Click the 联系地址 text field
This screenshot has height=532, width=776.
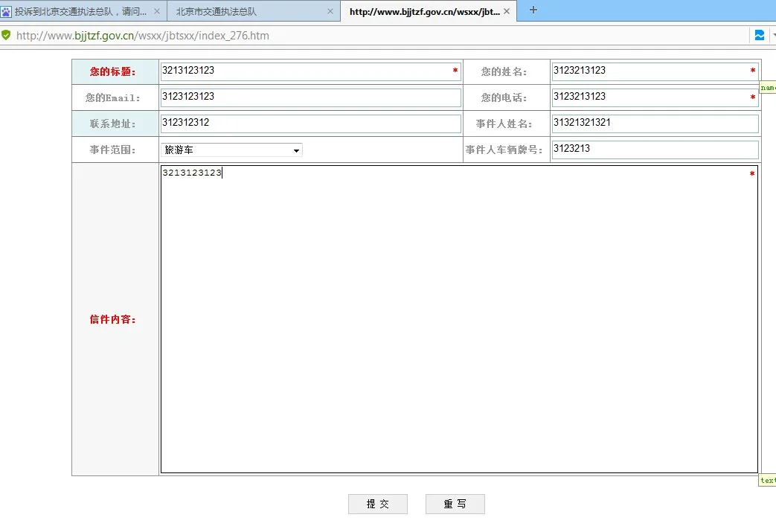(310, 124)
